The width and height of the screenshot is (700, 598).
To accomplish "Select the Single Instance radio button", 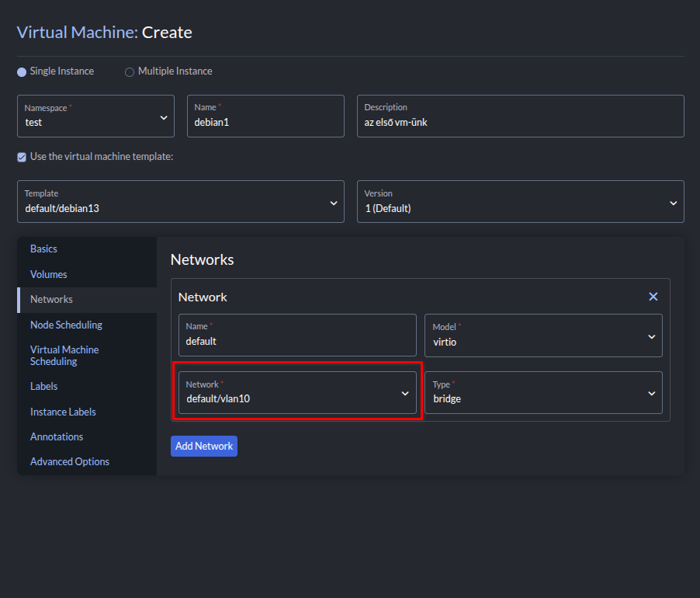I will point(22,71).
